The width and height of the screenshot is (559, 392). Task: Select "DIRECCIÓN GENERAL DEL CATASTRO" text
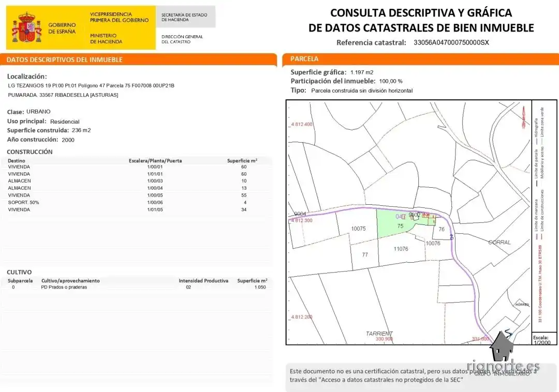pyautogui.click(x=182, y=39)
